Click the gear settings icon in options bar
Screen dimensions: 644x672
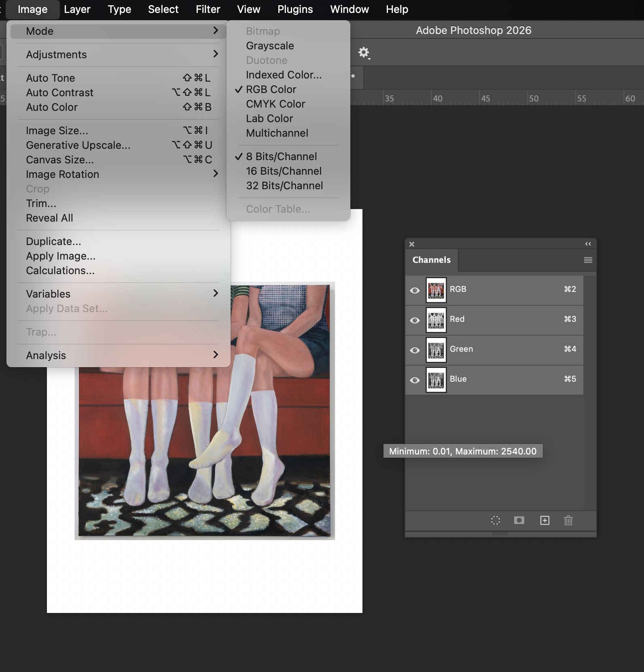pos(364,53)
